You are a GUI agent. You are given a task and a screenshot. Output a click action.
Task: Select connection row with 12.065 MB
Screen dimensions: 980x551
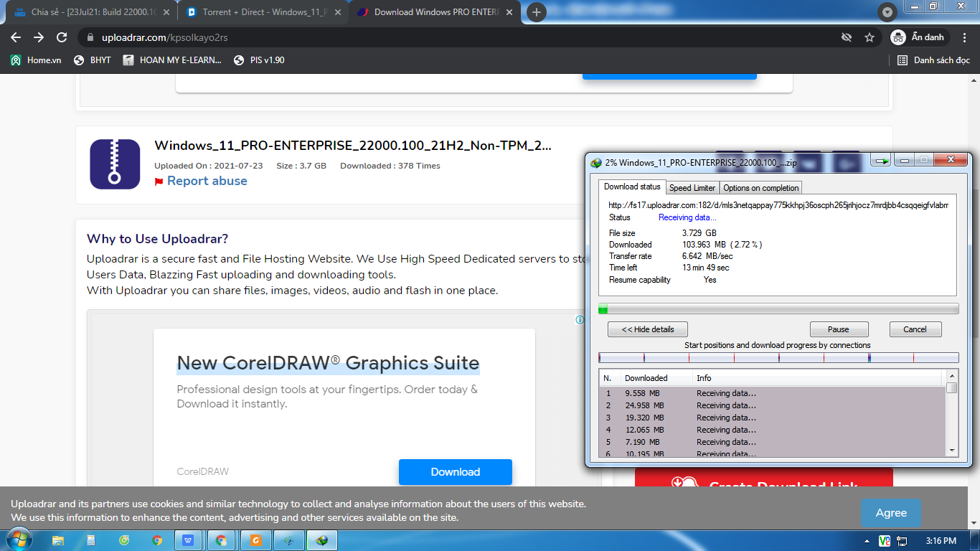point(773,430)
